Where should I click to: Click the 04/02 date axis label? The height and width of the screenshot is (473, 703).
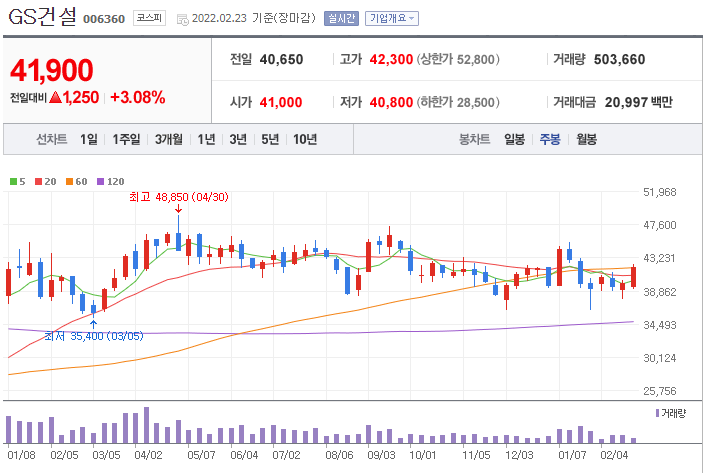pos(148,455)
